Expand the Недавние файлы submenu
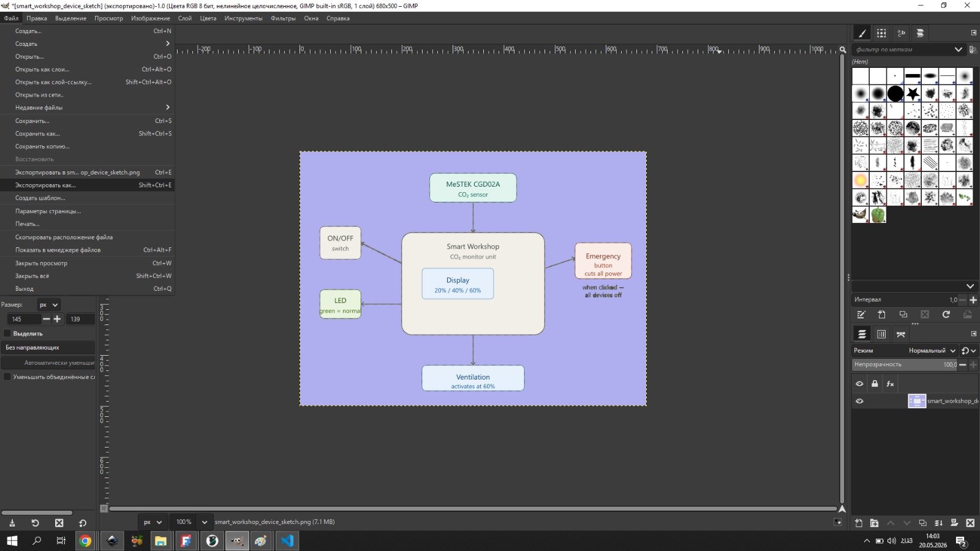Image resolution: width=980 pixels, height=551 pixels. click(x=87, y=107)
